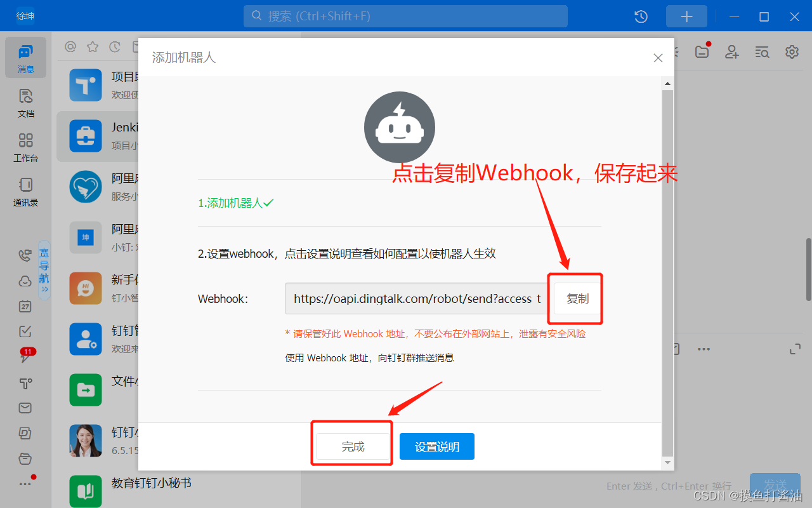Click the clock filter icon above chat list
The width and height of the screenshot is (812, 508).
pyautogui.click(x=115, y=47)
